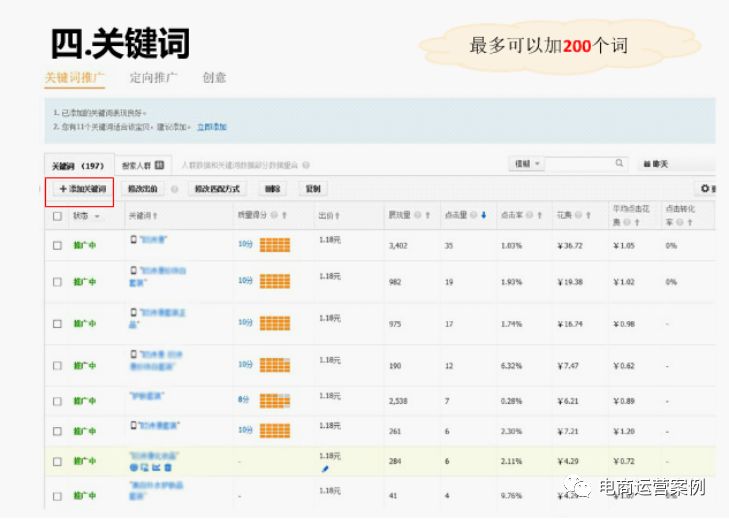Click the help icon after the grey 人群数据 hint
The width and height of the screenshot is (729, 519).
306,165
